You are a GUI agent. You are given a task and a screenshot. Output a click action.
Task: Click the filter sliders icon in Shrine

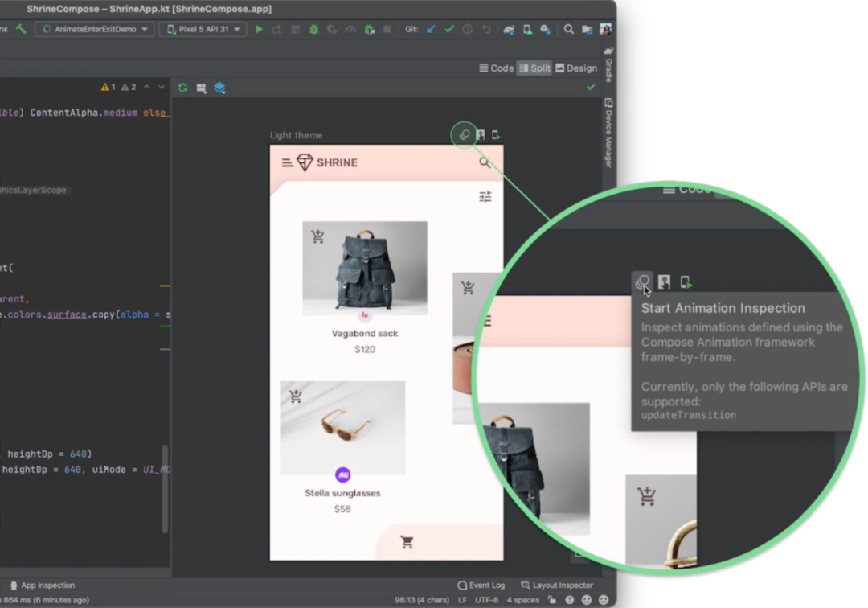point(485,196)
